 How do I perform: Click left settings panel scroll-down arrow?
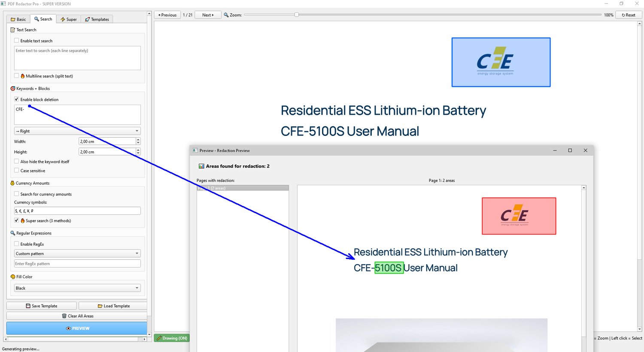click(x=149, y=334)
